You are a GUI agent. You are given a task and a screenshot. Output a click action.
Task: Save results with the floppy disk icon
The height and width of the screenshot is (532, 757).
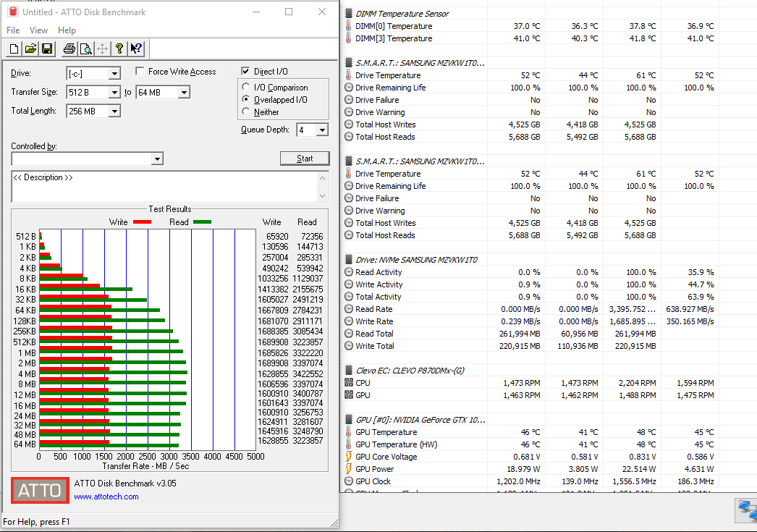(46, 48)
